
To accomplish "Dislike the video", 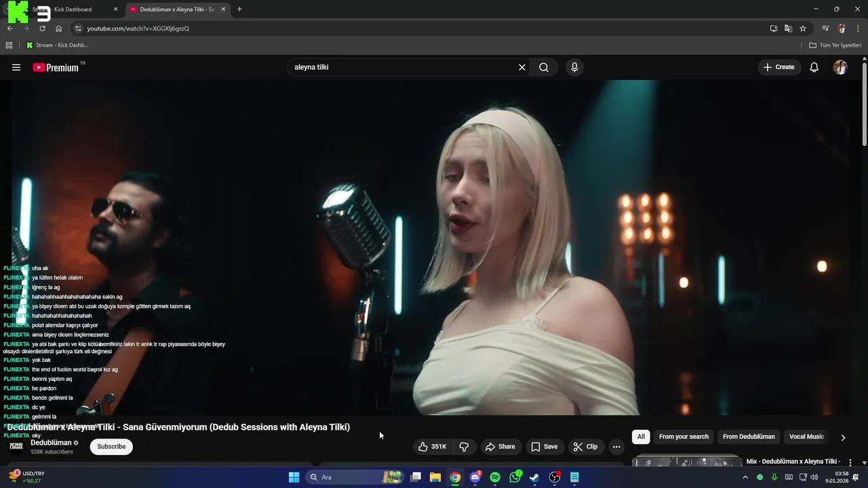I will (464, 447).
